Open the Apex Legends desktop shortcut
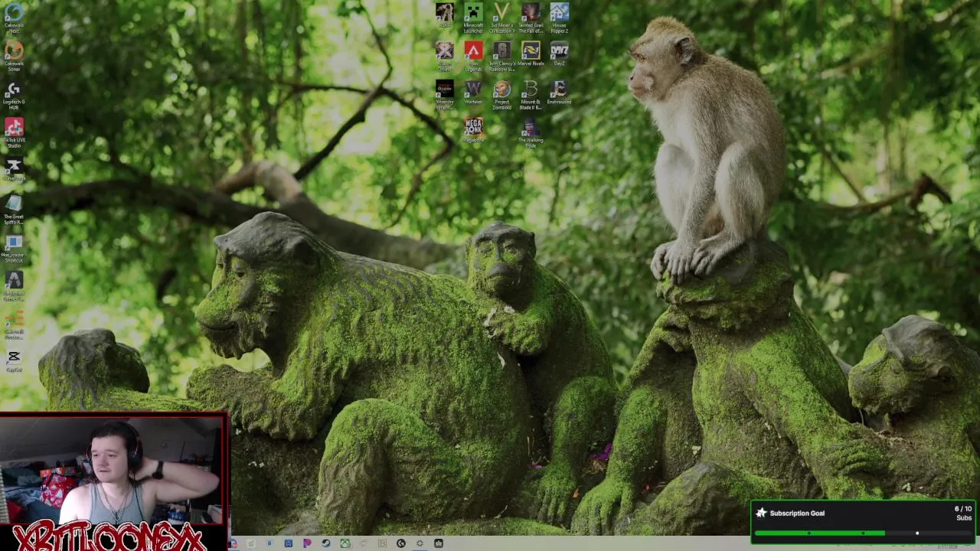The width and height of the screenshot is (980, 551). click(473, 56)
